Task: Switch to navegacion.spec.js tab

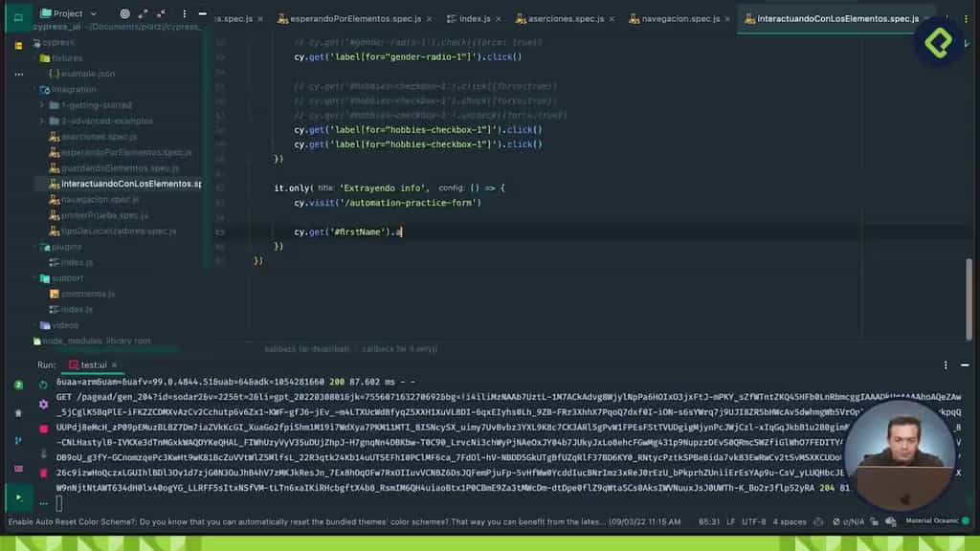Action: (x=675, y=19)
